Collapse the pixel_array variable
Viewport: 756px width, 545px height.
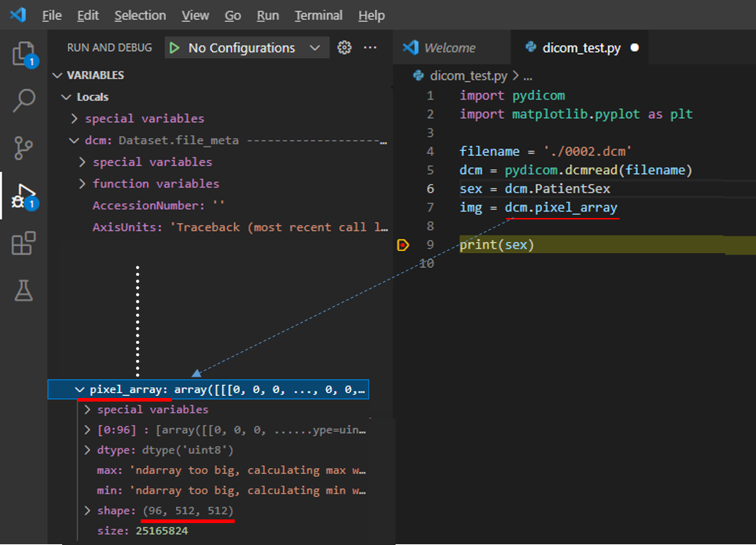pyautogui.click(x=80, y=390)
